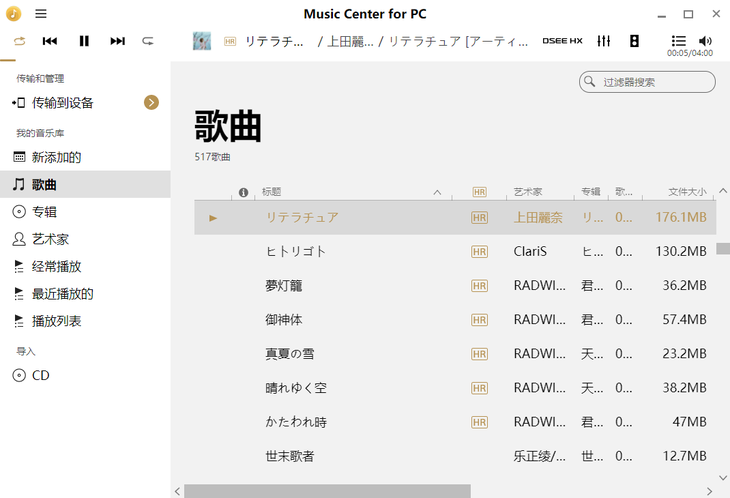The width and height of the screenshot is (730, 498).
Task: Sort by the 歌... column header
Action: 624,192
